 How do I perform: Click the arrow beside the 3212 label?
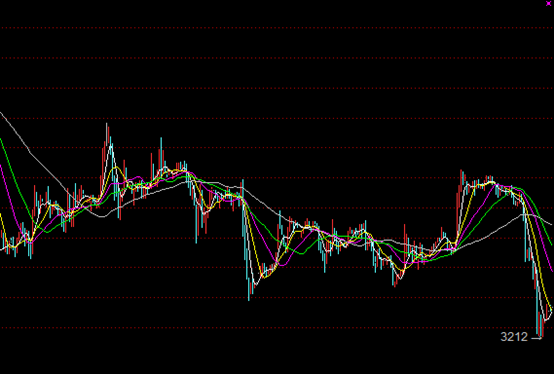[536, 338]
